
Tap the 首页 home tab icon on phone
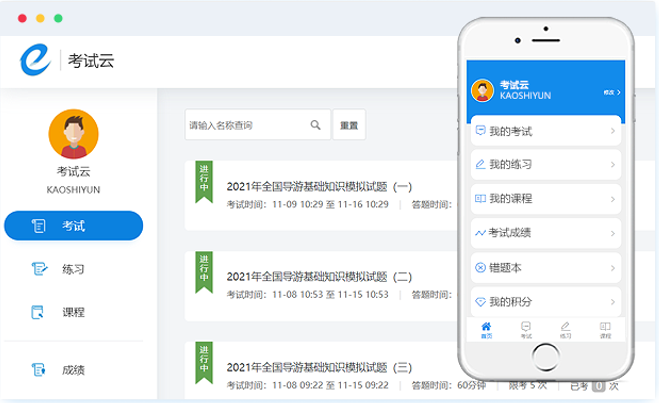[x=486, y=328]
